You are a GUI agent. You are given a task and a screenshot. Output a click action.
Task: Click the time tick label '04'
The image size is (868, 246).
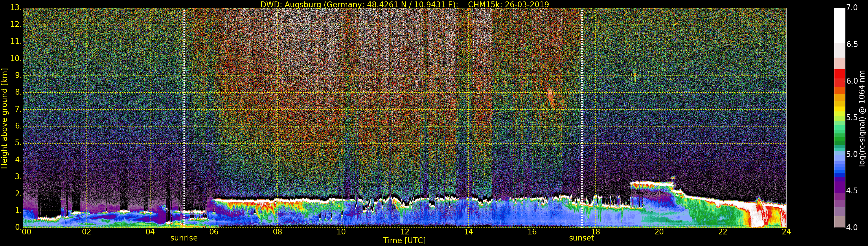[150, 232]
